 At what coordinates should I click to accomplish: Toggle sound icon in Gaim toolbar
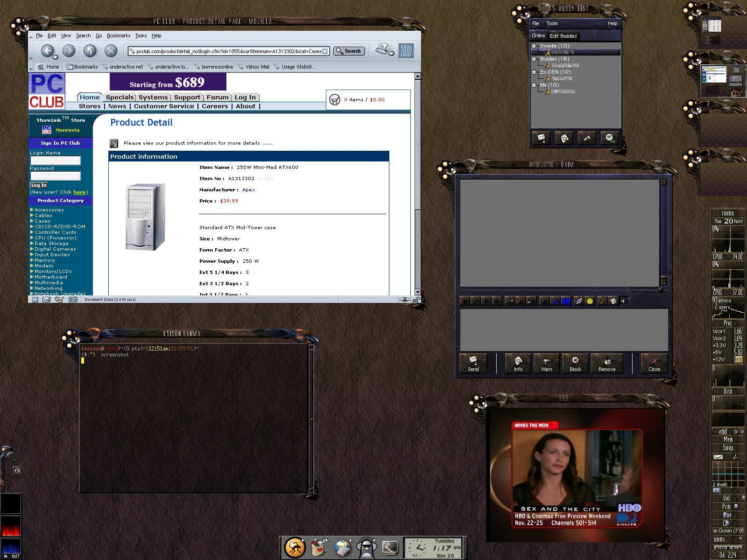point(624,301)
